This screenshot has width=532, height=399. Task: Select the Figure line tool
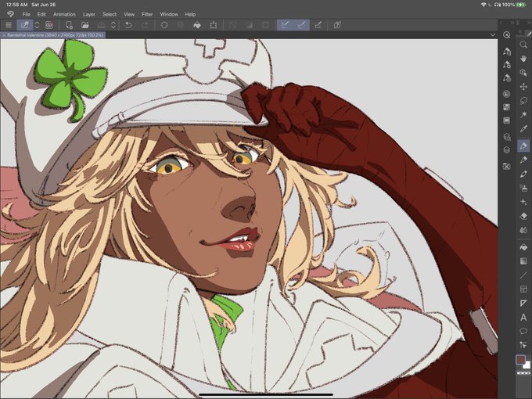pos(523,275)
